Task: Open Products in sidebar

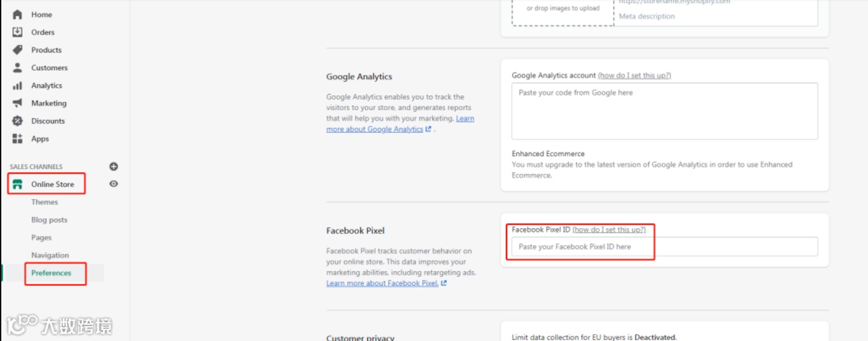Action: click(47, 50)
